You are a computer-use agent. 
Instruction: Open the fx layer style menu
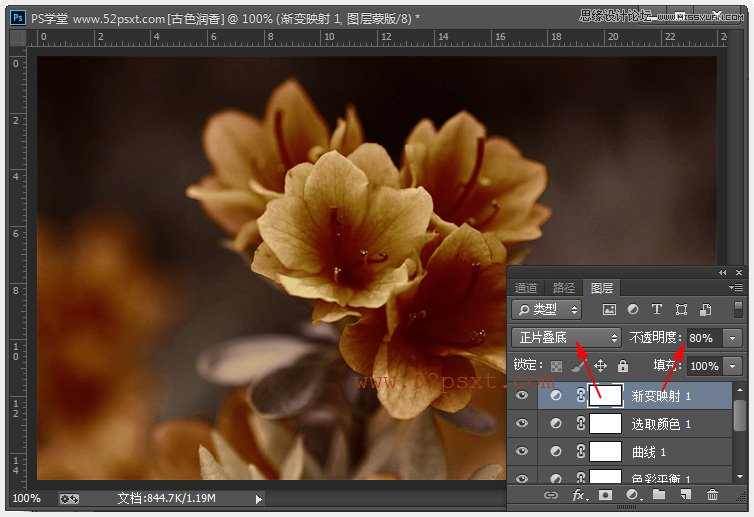pos(578,495)
